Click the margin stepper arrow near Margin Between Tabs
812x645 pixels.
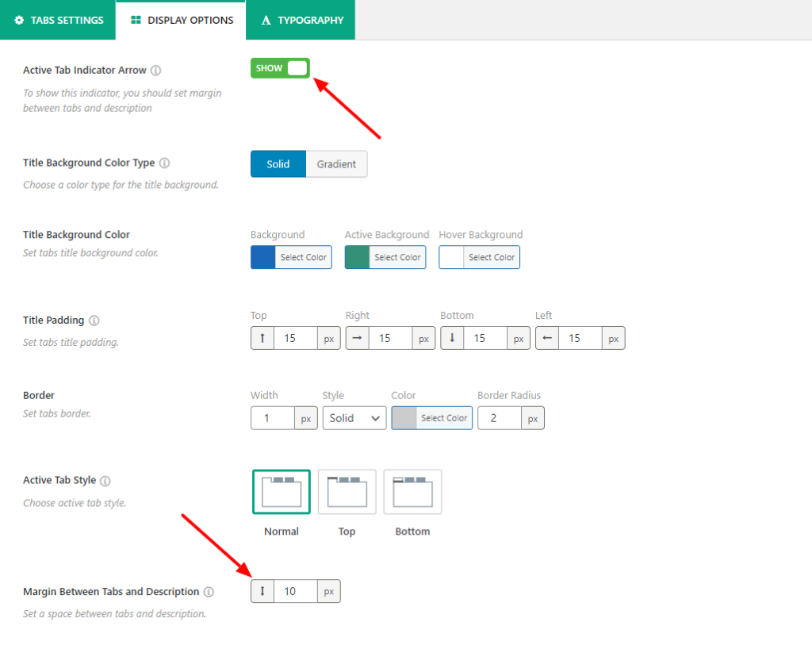point(262,590)
